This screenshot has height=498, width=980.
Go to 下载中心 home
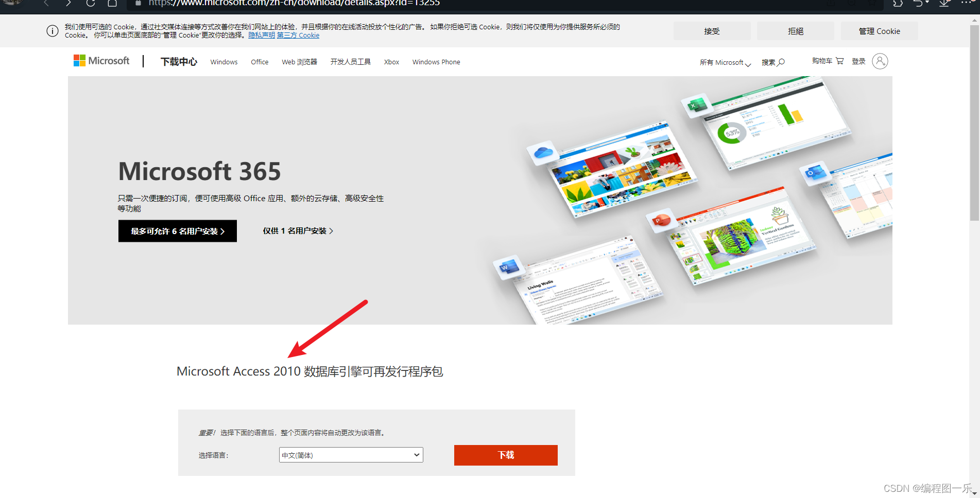[179, 62]
